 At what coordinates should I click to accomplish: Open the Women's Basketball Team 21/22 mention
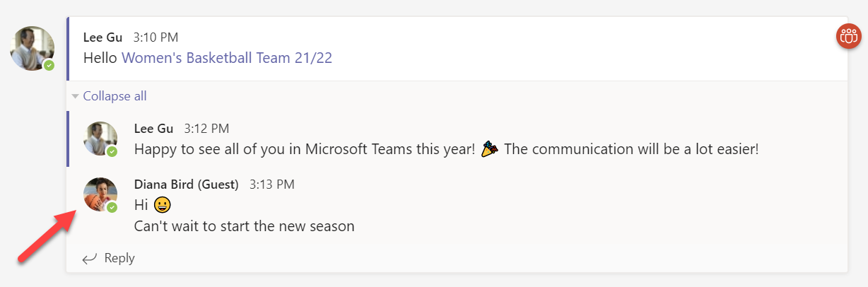tap(227, 58)
